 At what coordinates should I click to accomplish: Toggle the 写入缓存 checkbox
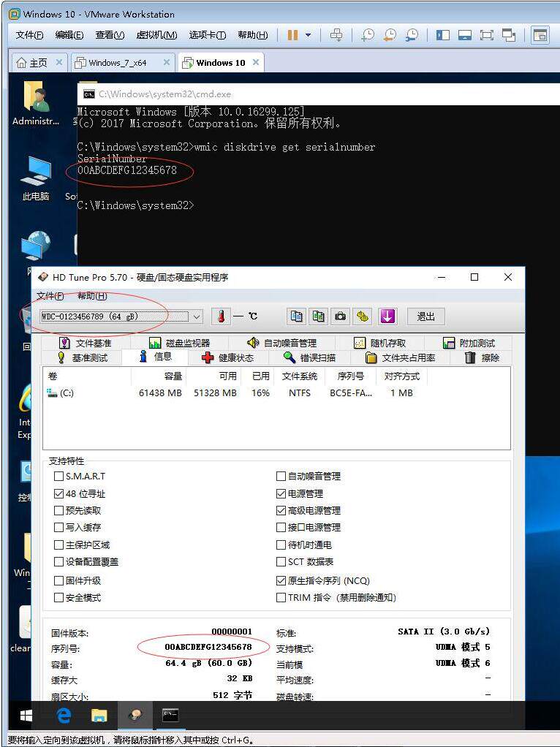click(x=58, y=528)
